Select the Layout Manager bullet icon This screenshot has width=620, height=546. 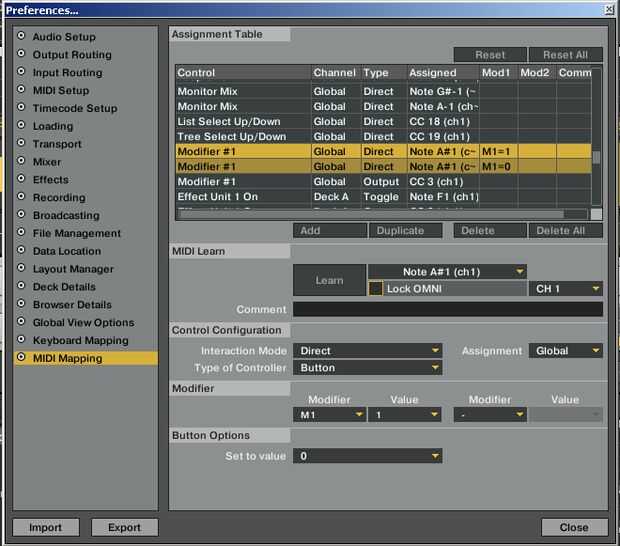click(21, 268)
